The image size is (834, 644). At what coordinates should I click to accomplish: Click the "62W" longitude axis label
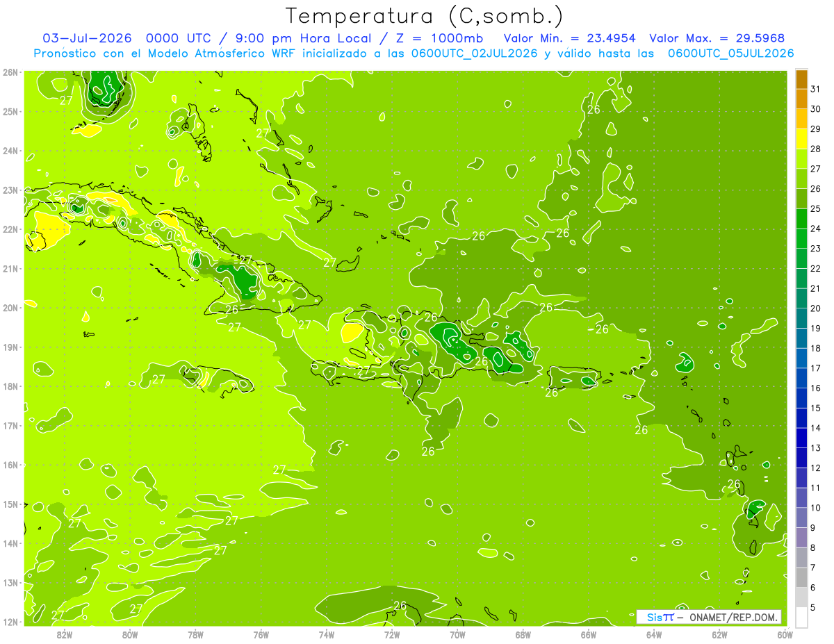[x=720, y=634]
